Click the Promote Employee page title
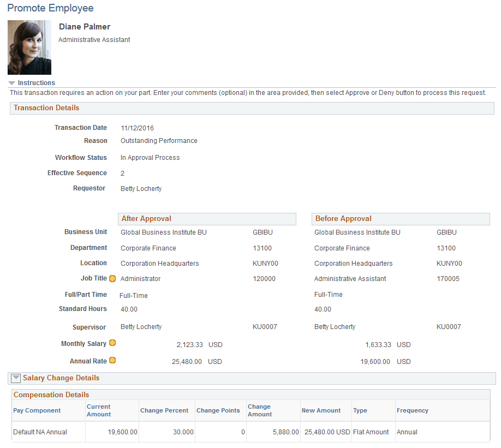This screenshot has height=448, width=501. pyautogui.click(x=50, y=9)
